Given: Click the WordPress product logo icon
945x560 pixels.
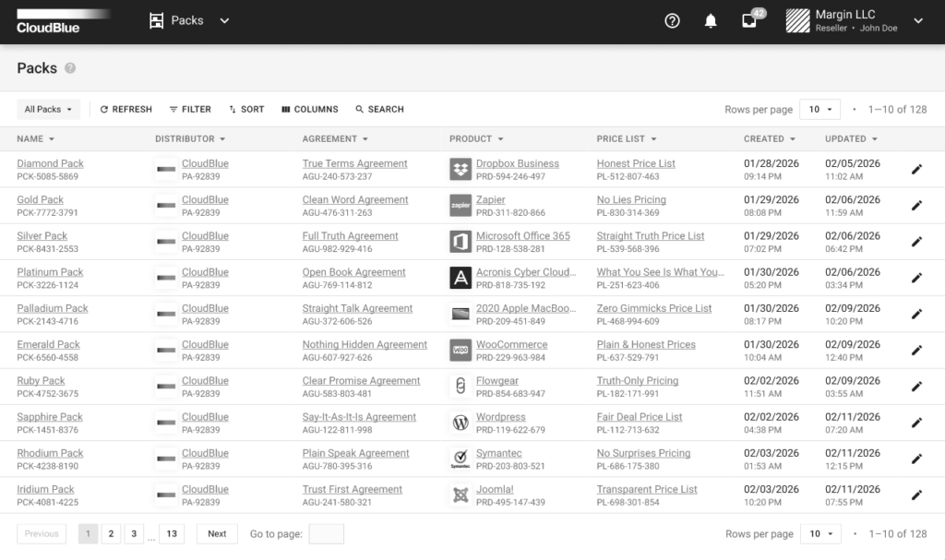Looking at the screenshot, I should pyautogui.click(x=460, y=423).
